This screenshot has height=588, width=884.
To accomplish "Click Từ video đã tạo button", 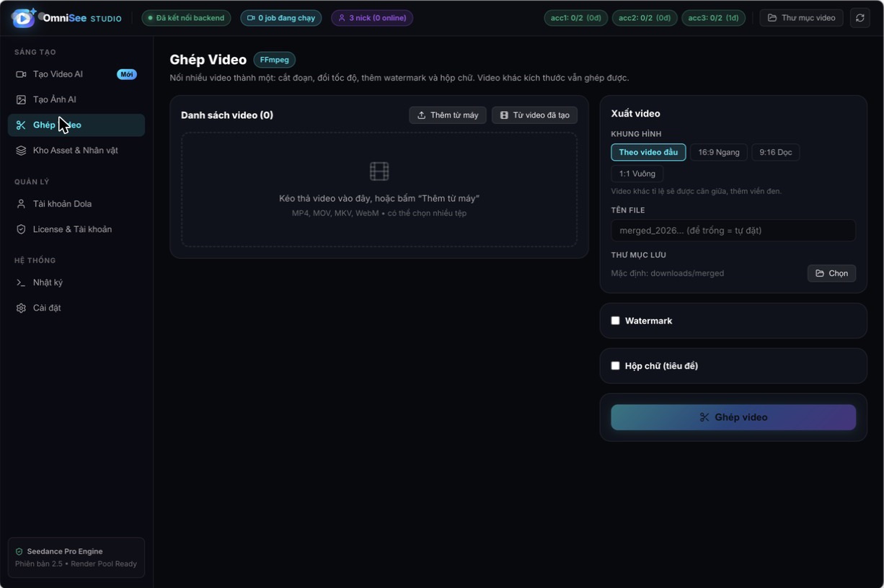I will pyautogui.click(x=534, y=115).
